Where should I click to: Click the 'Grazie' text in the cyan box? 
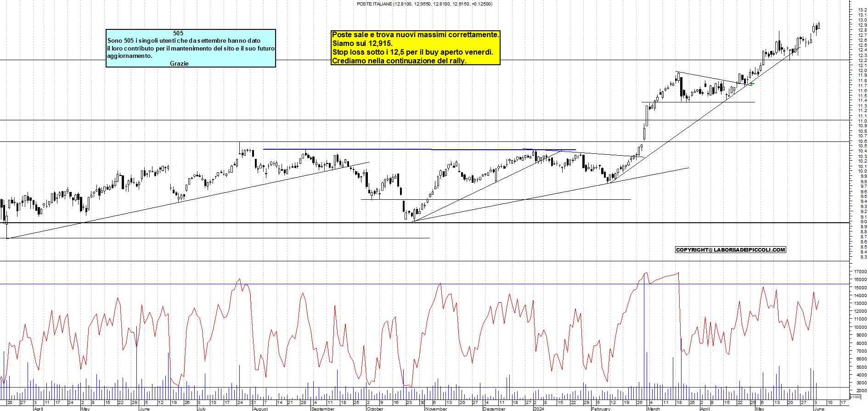click(179, 63)
